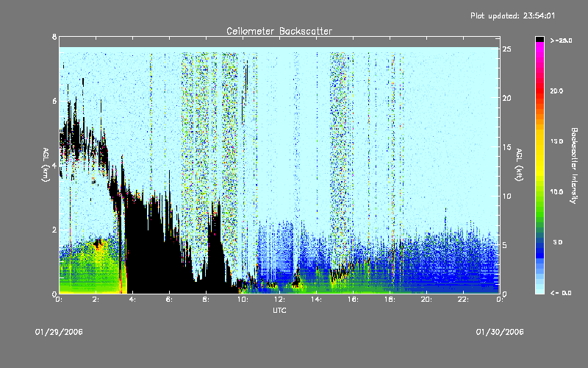This screenshot has width=588, height=368.
Task: Select the "Backscatter Intensity" colorbar label
Action: [x=574, y=166]
